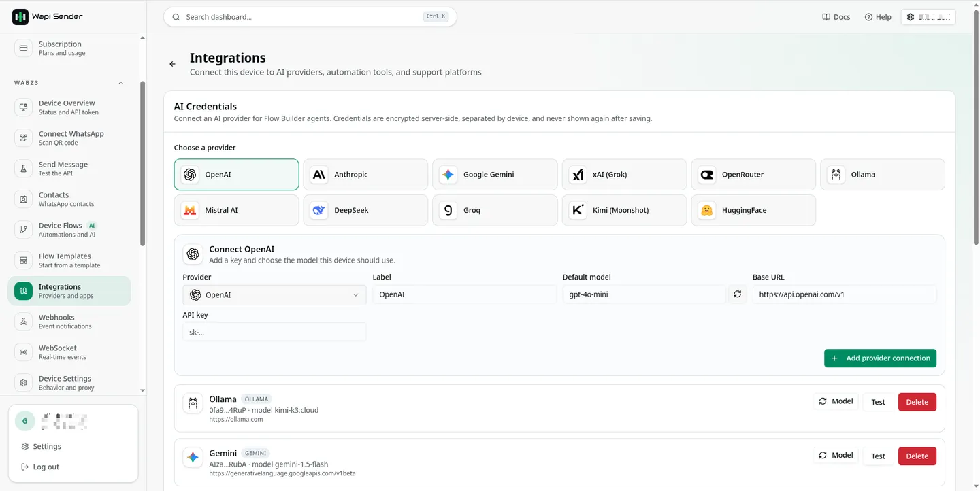Click the Base URL field
The width and height of the screenshot is (980, 491).
(845, 294)
